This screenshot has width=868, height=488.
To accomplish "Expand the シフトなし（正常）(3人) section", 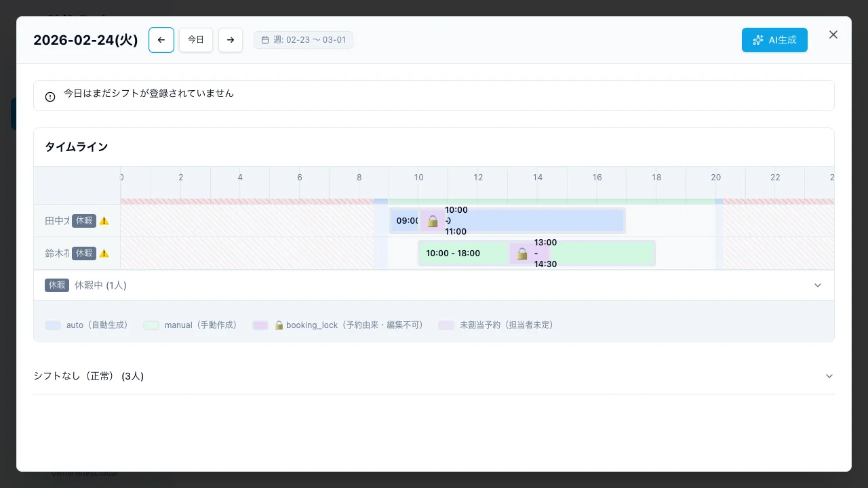I will coord(829,376).
